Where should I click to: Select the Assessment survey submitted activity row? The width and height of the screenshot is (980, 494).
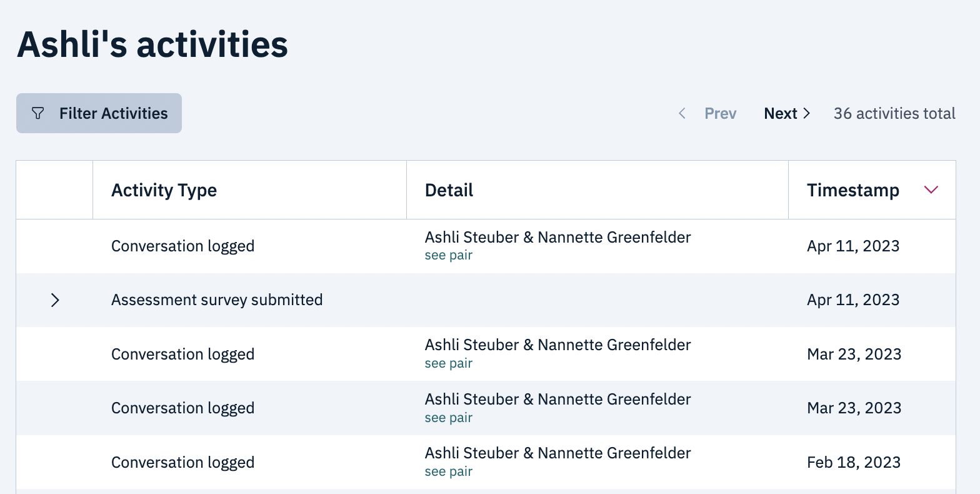pyautogui.click(x=217, y=300)
